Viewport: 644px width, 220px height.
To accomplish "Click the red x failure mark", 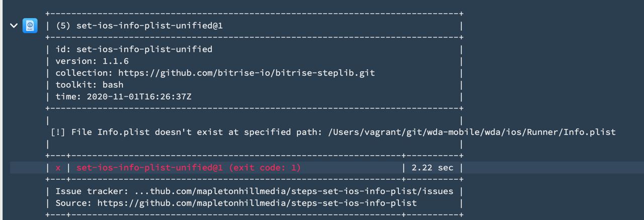I will tap(58, 168).
